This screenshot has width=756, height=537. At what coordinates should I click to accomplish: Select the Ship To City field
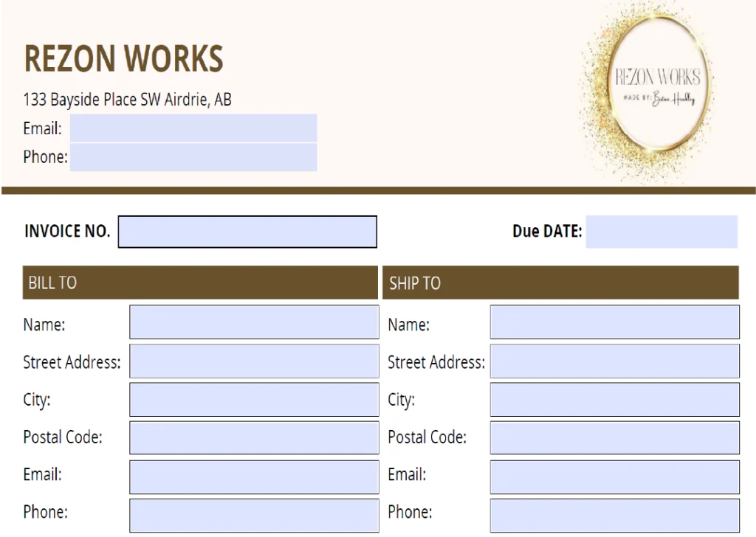614,399
